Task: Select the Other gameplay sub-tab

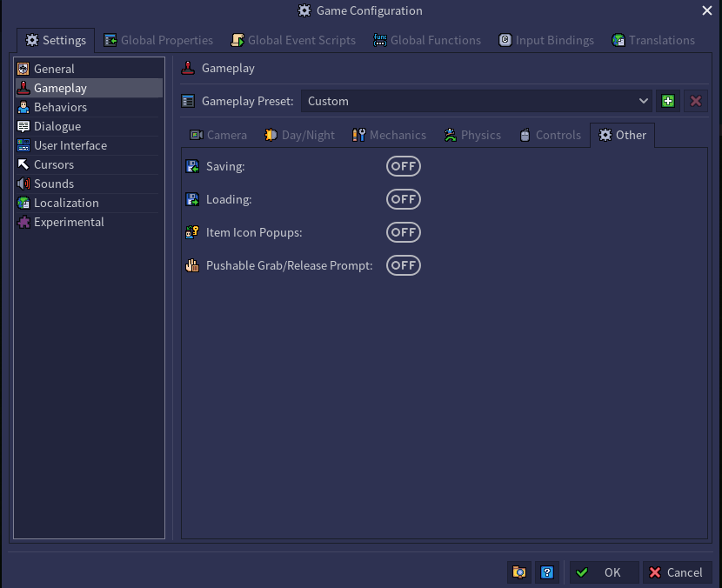Action: [x=622, y=135]
